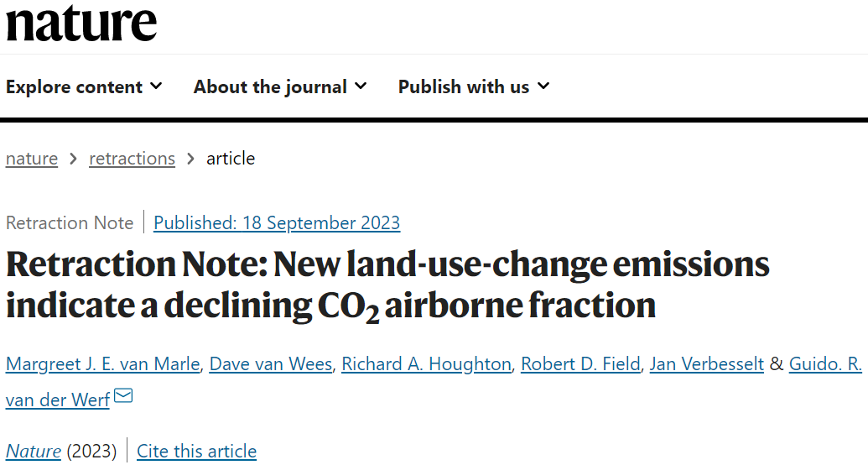Open the About the journal dropdown arrow
868x465 pixels.
coord(361,86)
